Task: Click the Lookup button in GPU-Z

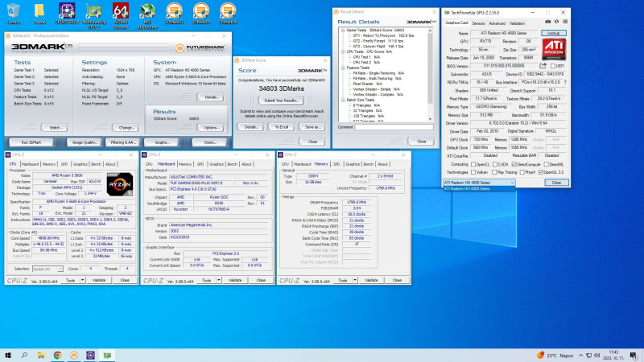Action: coord(553,33)
